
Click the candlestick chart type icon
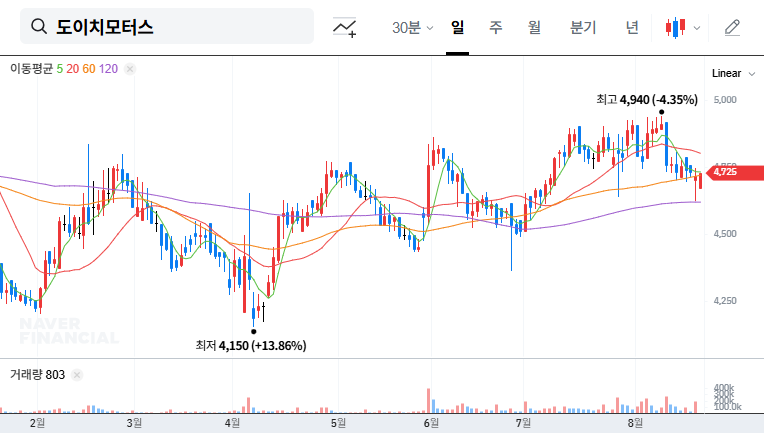(676, 28)
